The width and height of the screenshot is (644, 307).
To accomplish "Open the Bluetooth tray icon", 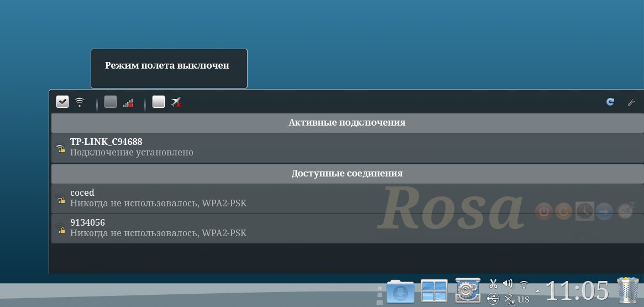I will pos(509,299).
